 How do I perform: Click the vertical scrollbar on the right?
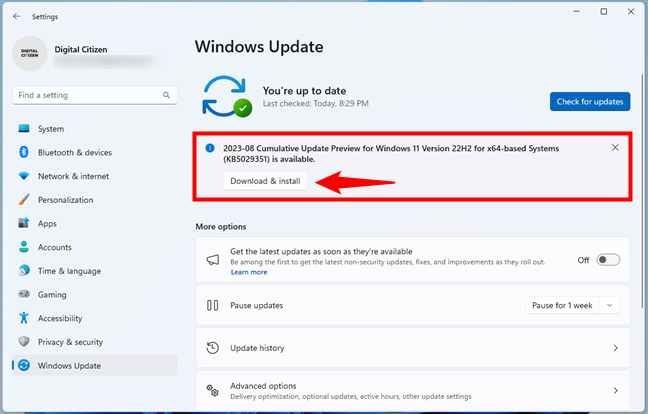[642, 190]
